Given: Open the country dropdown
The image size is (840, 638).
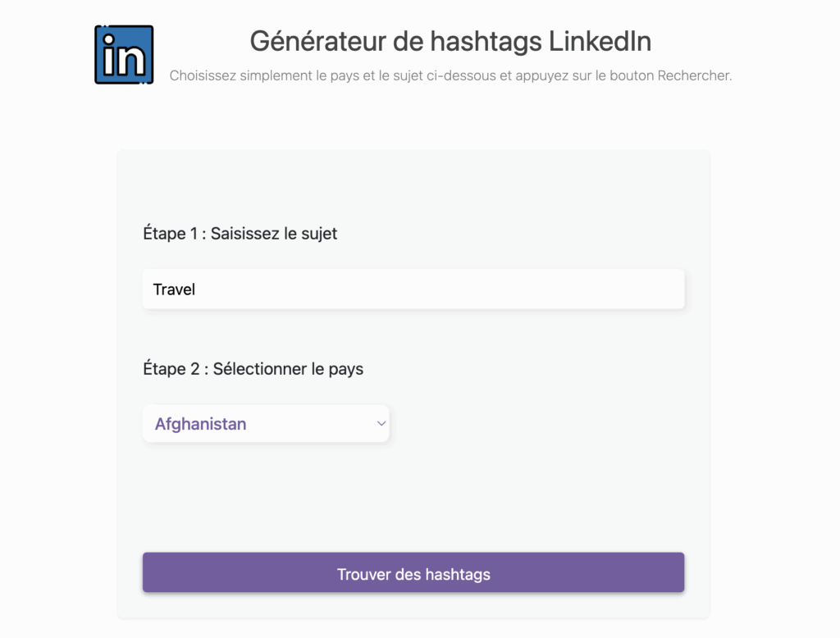Looking at the screenshot, I should pyautogui.click(x=266, y=424).
